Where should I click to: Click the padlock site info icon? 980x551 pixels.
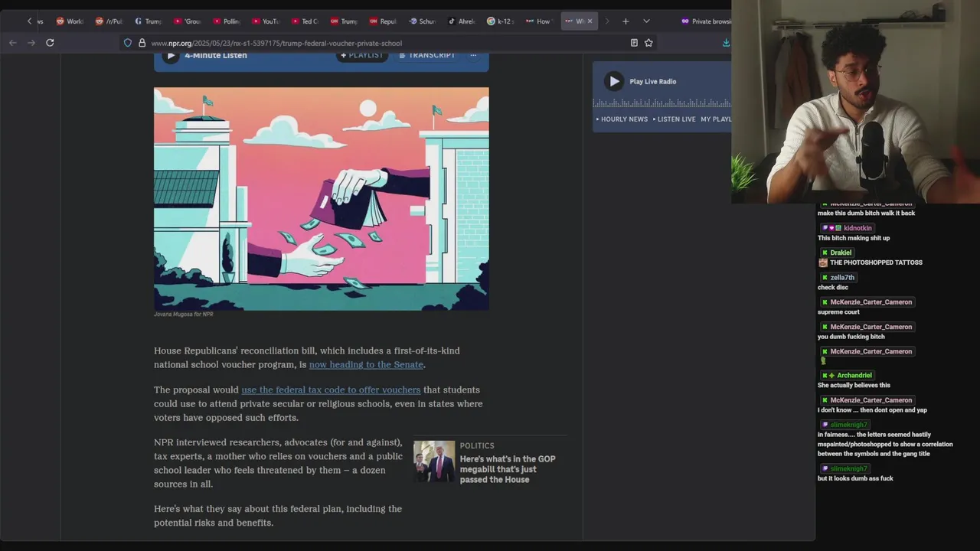coord(142,43)
